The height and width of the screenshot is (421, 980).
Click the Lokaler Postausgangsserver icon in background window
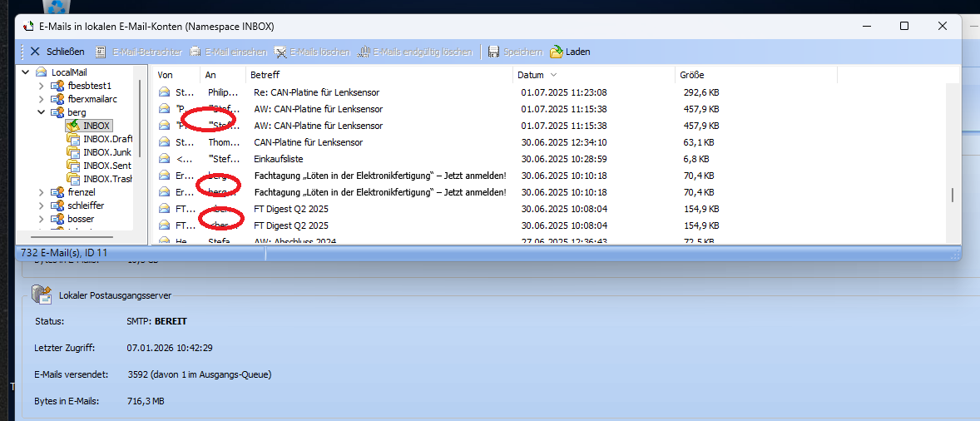[x=42, y=295]
